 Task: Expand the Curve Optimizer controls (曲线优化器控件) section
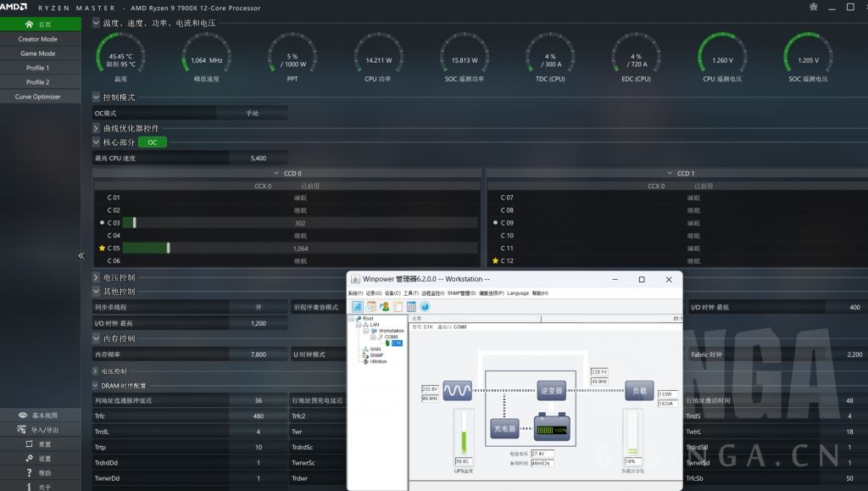click(x=97, y=128)
